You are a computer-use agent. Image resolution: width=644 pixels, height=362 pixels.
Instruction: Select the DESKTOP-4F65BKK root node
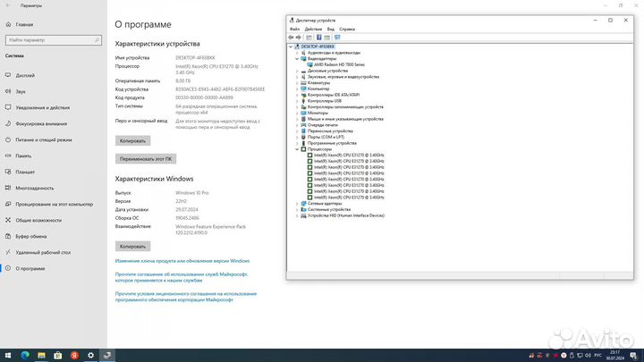coord(328,46)
